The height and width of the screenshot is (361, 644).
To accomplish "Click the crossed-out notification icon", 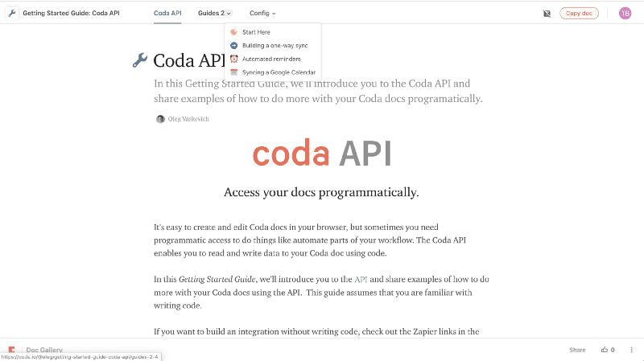I will point(547,14).
